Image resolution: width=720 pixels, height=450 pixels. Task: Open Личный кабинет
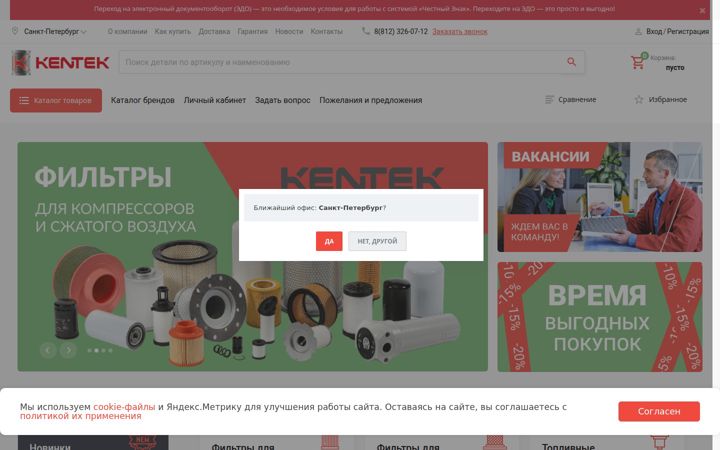coord(214,100)
